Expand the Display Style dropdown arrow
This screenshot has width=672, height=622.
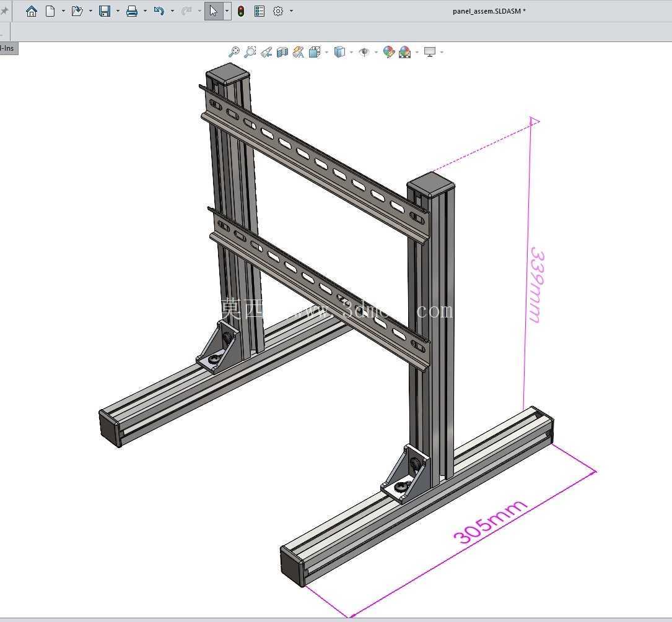coord(351,53)
